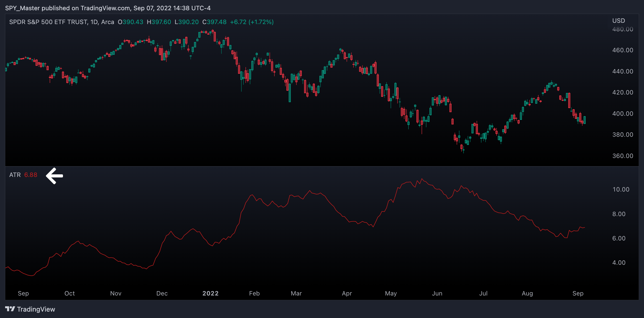
Task: Click the SPDR S&P 500 ETF TRUST title
Action: (49, 22)
